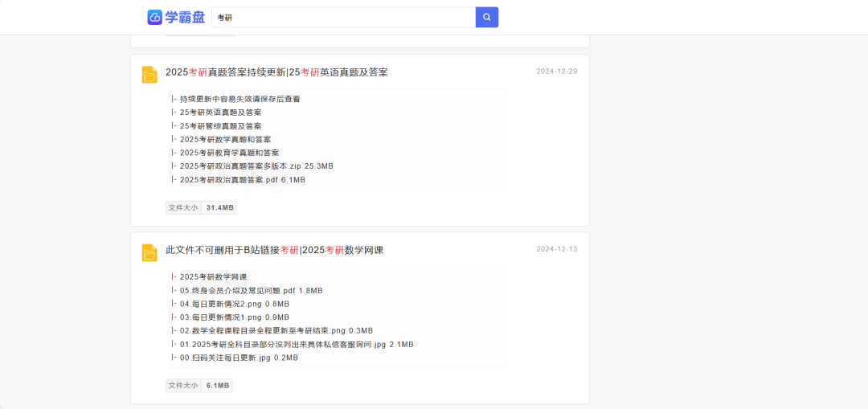This screenshot has width=868, height=409.
Task: Select 持续更新中容易失效请保存后查看 entry
Action: [240, 99]
